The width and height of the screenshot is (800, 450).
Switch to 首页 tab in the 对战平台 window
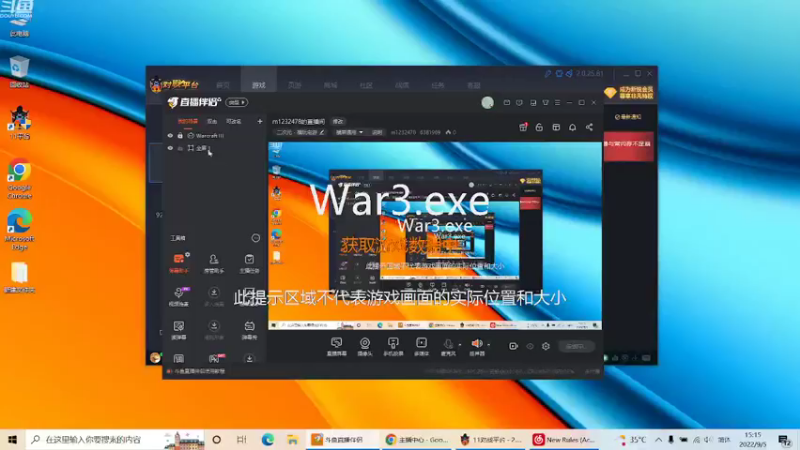tap(223, 85)
